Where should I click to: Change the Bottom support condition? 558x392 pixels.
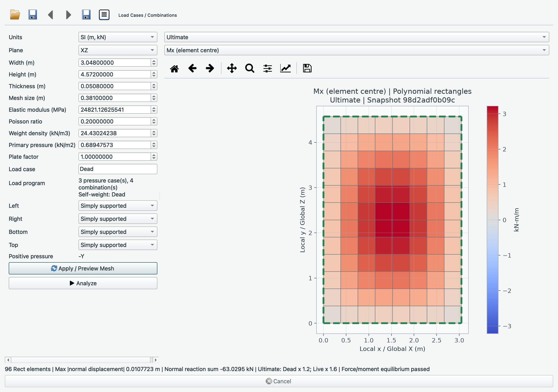(118, 232)
